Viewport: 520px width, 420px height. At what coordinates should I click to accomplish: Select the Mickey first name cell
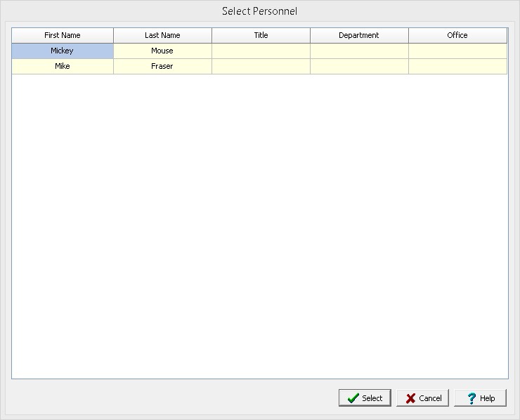point(63,51)
